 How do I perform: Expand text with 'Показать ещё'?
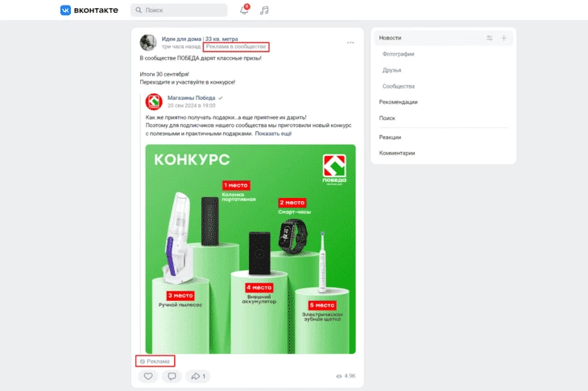(273, 134)
